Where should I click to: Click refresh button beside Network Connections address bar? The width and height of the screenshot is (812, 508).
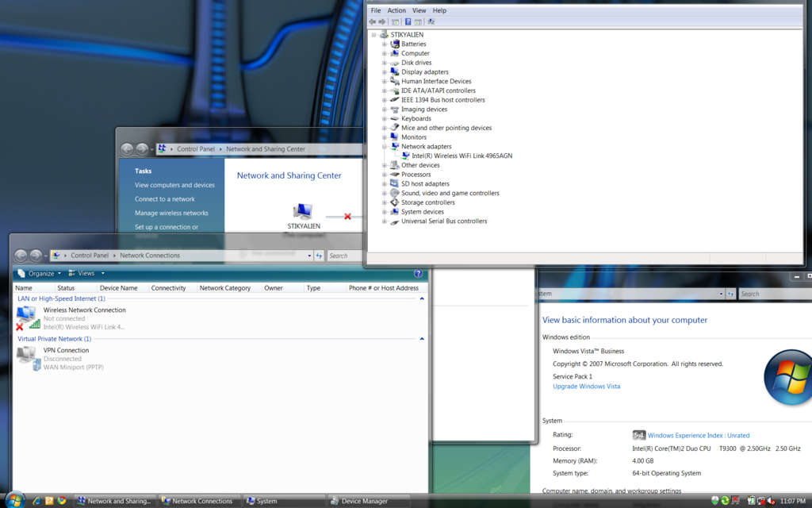tap(319, 256)
